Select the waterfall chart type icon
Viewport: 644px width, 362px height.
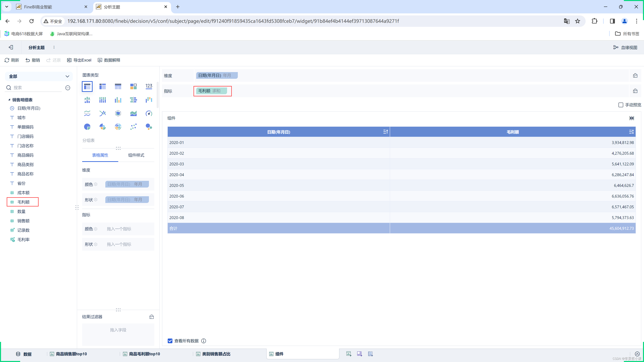pyautogui.click(x=149, y=100)
